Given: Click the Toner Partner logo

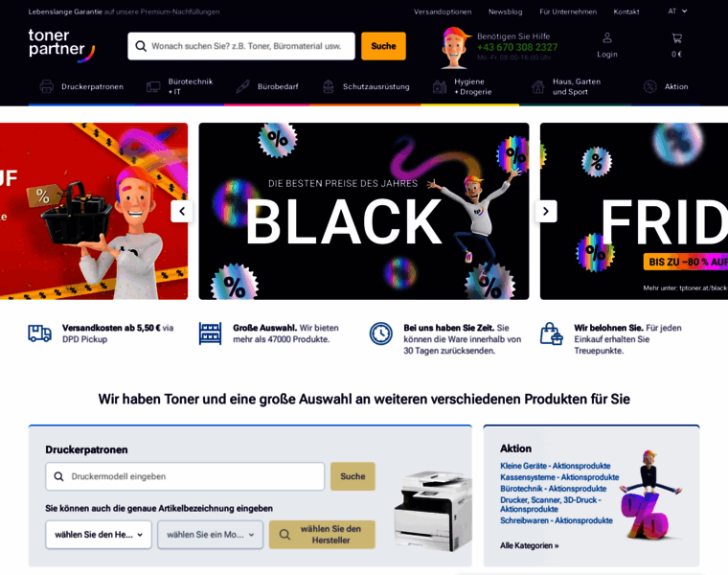Looking at the screenshot, I should point(61,45).
